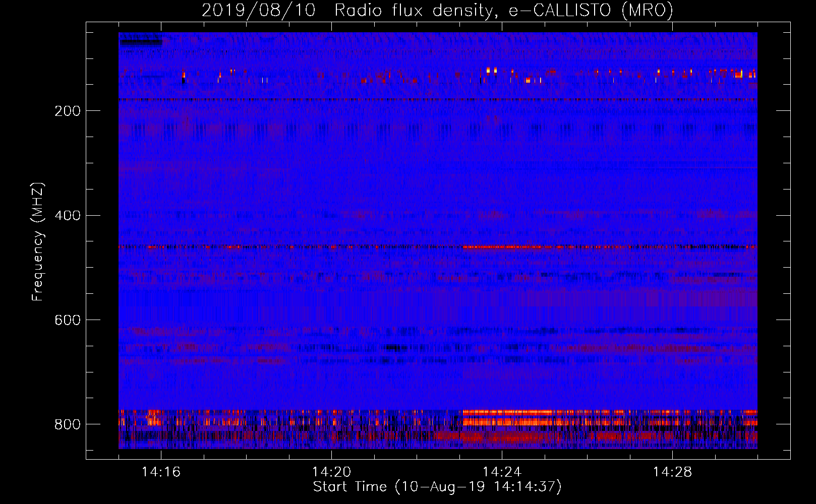This screenshot has height=504, width=816.
Task: Click the 14:28 time tick label
Action: pos(672,472)
